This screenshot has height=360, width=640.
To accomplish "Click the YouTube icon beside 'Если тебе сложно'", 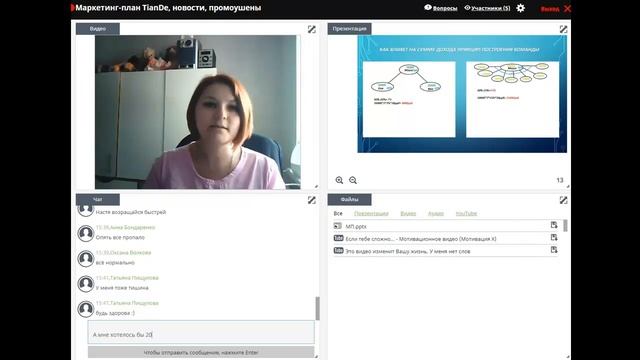I will (338, 238).
